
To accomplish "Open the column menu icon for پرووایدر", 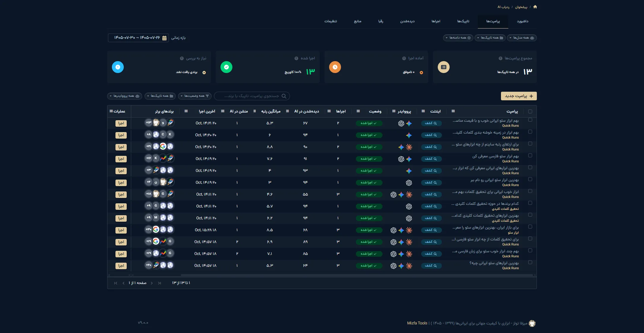I will [x=394, y=111].
